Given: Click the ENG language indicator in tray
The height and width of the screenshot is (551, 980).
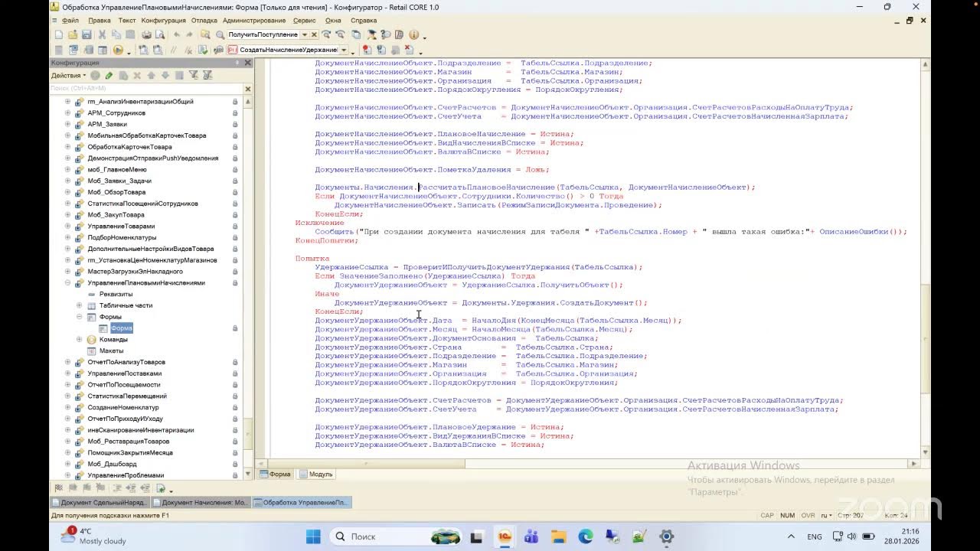Looking at the screenshot, I should coord(815,536).
